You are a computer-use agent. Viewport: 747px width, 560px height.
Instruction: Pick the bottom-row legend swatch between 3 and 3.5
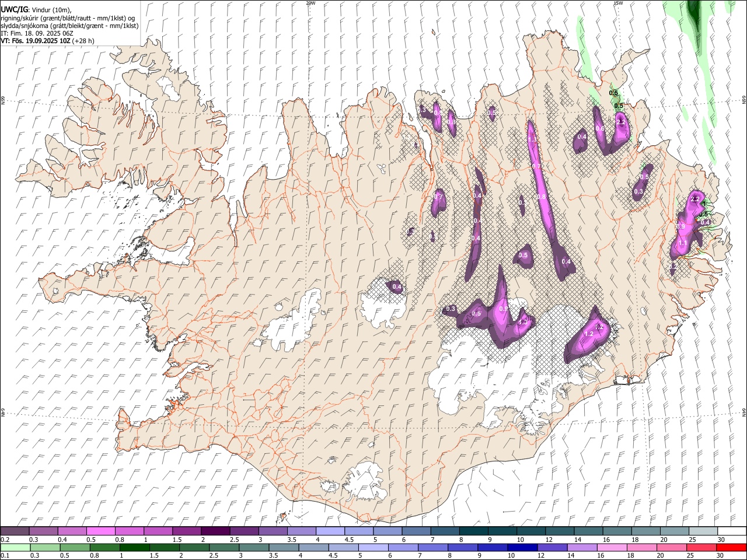(x=254, y=547)
